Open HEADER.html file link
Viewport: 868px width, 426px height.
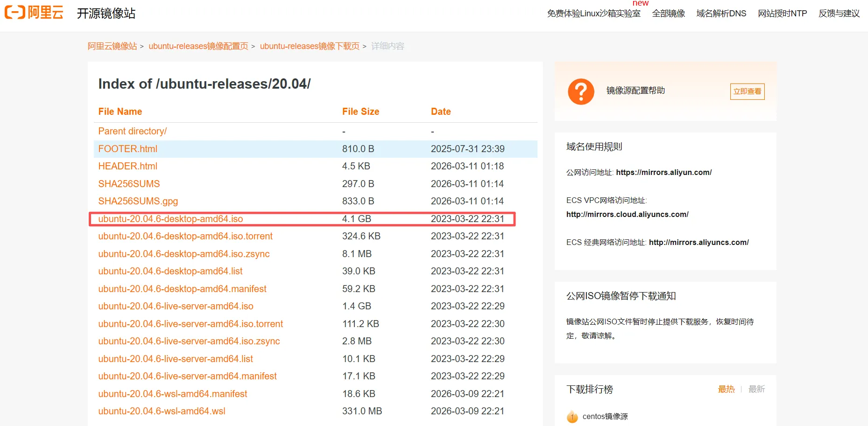pos(127,166)
